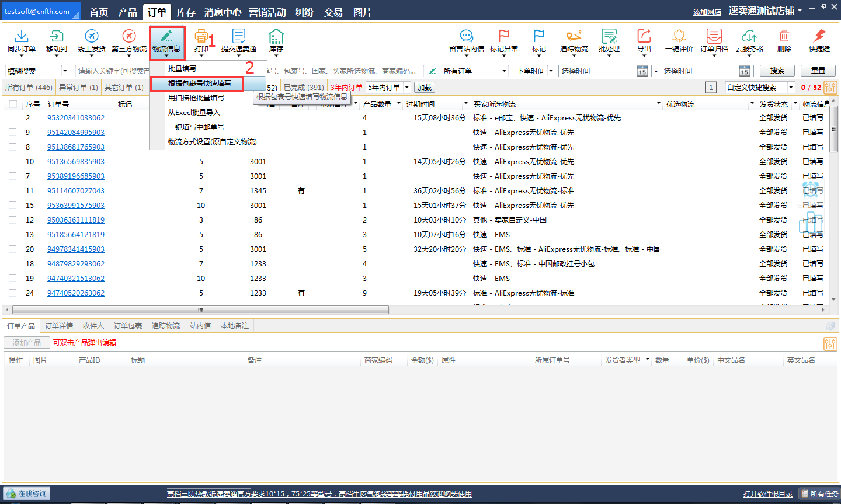
Task: Check the box for order 95136569835903
Action: (x=13, y=162)
